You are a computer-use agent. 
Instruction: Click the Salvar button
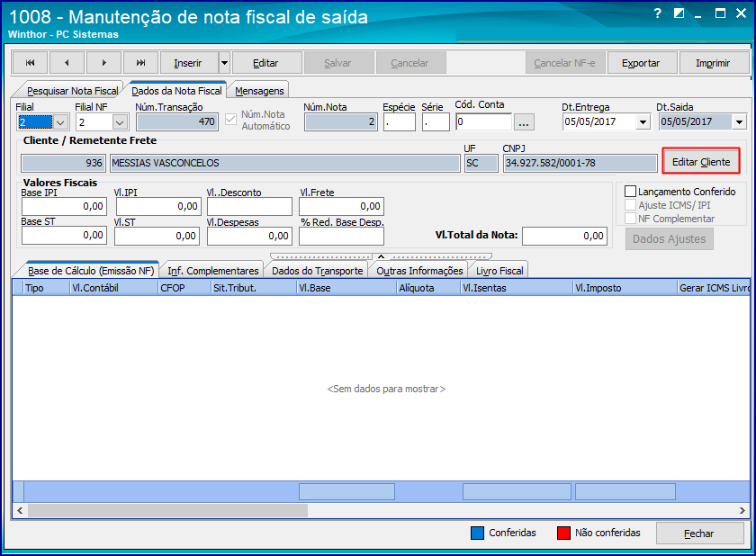point(337,63)
